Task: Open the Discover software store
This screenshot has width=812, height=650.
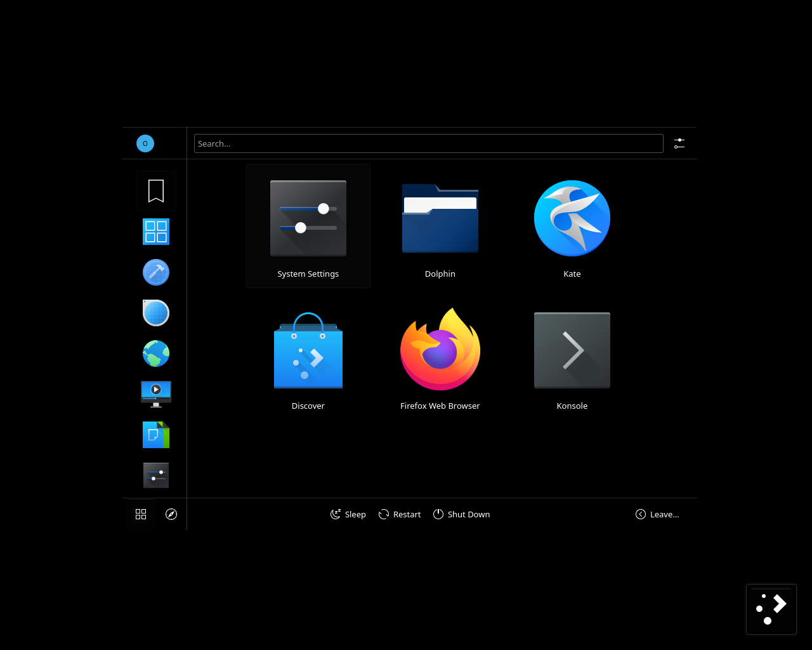Action: coord(308,358)
